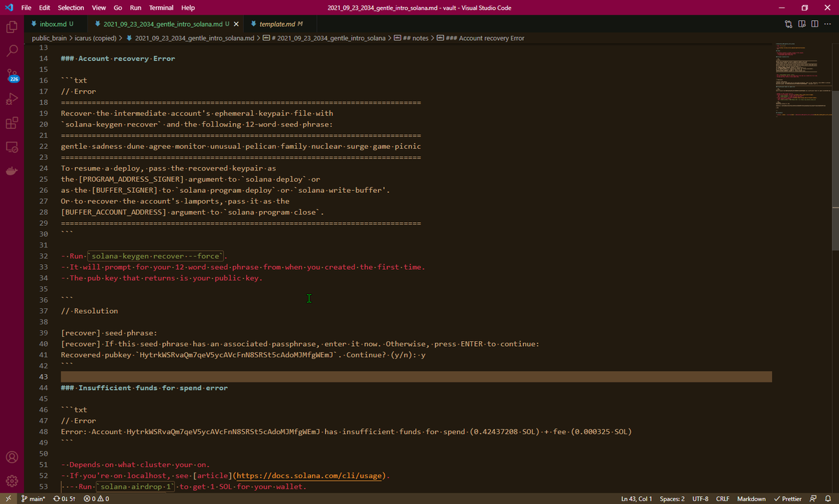Open the Search view in activity bar

(x=12, y=51)
